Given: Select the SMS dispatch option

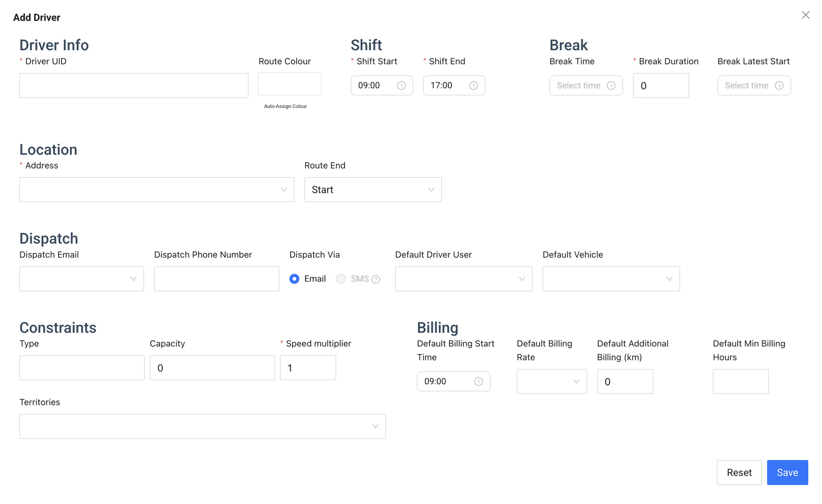Looking at the screenshot, I should (341, 279).
